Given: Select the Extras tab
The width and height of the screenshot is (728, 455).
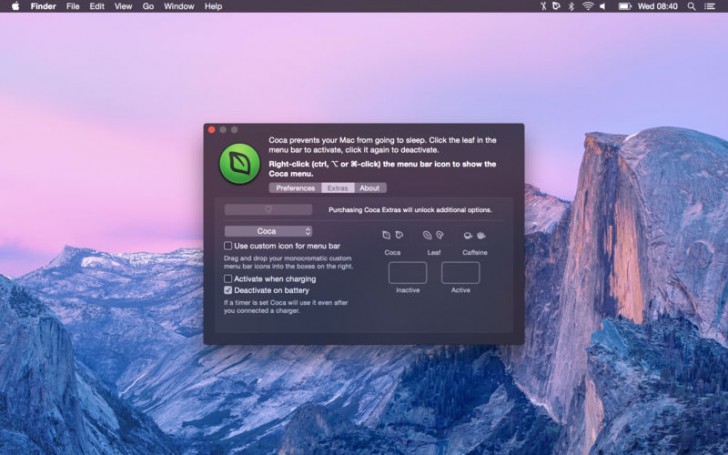Looking at the screenshot, I should [x=338, y=188].
